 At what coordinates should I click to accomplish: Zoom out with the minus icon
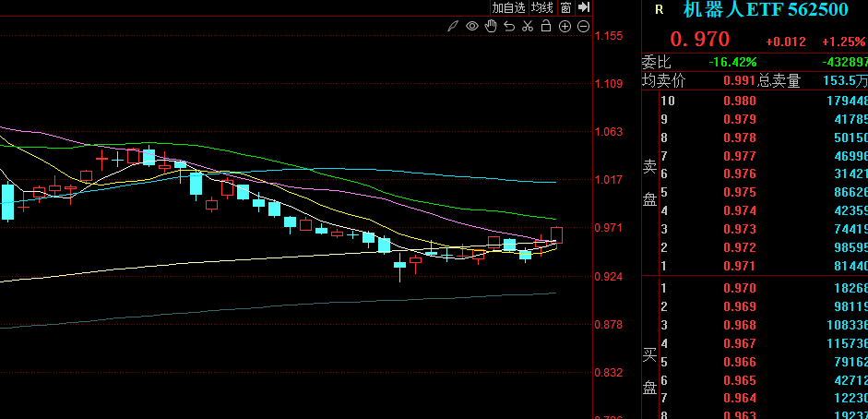pos(583,26)
